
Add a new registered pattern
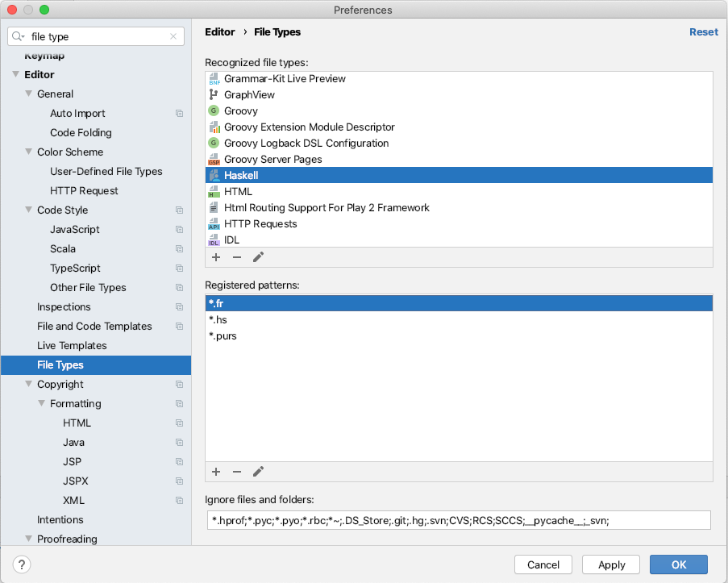click(x=216, y=472)
